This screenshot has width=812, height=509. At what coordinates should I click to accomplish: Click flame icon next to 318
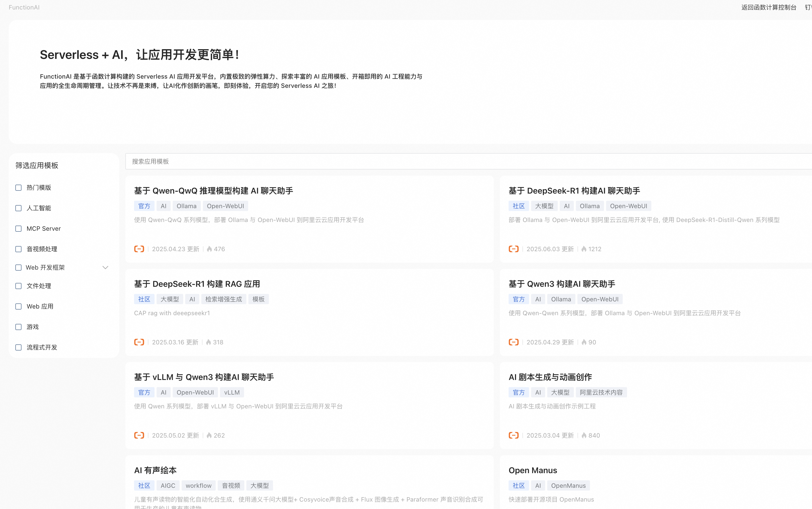coord(209,342)
